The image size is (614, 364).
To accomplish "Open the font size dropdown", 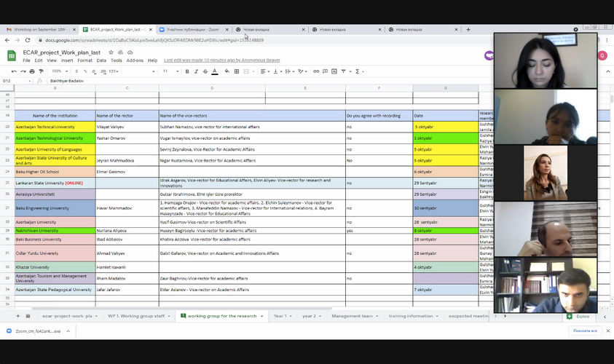I will 170,71.
